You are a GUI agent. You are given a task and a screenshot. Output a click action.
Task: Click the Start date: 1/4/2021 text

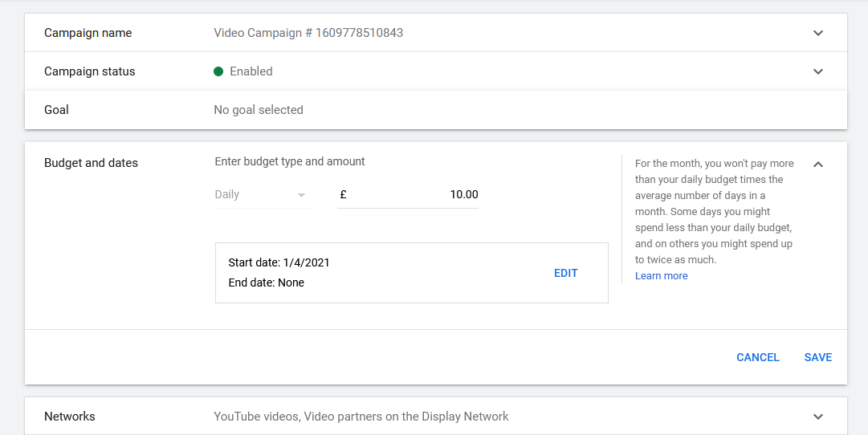pyautogui.click(x=279, y=263)
